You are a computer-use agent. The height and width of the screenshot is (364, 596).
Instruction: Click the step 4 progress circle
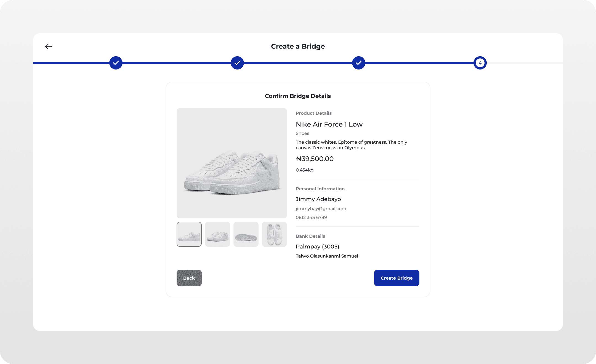click(x=480, y=63)
